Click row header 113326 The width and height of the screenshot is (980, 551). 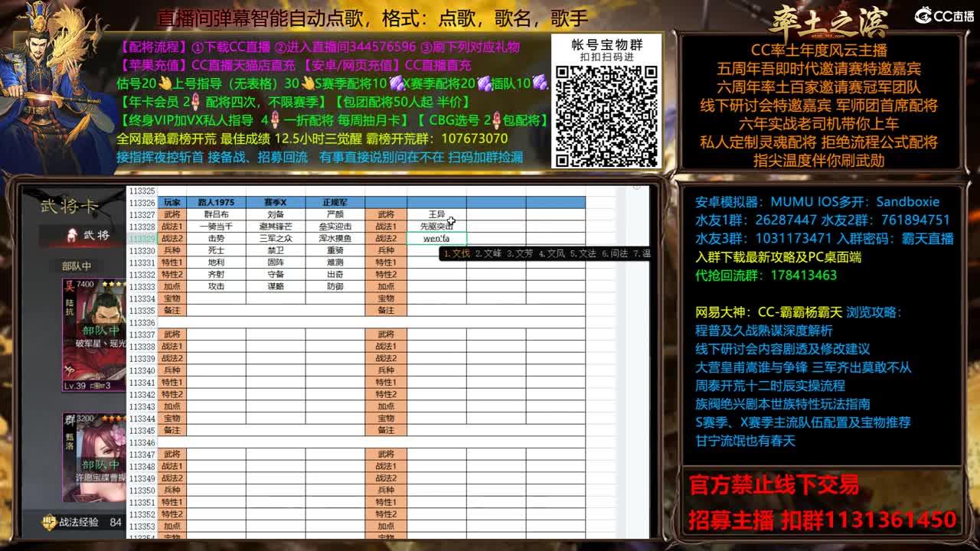click(x=142, y=203)
